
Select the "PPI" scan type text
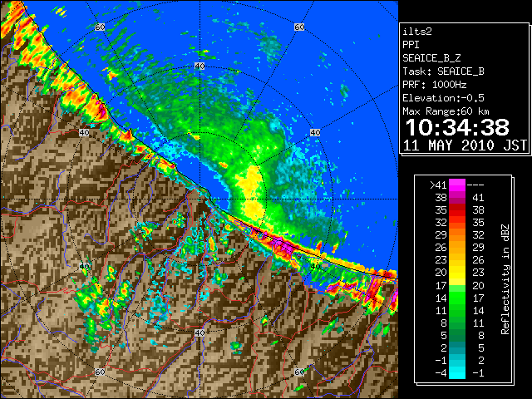tap(411, 45)
